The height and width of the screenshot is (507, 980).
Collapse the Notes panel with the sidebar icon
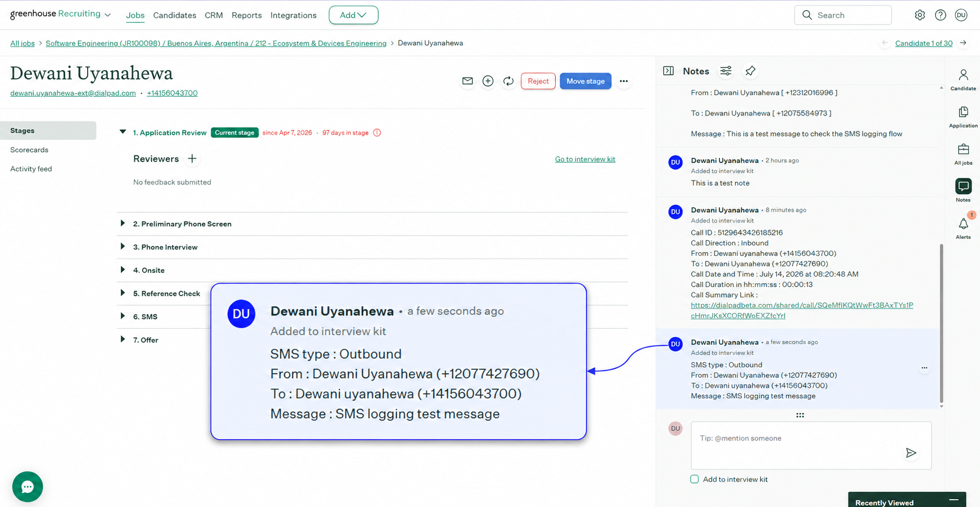click(x=668, y=71)
